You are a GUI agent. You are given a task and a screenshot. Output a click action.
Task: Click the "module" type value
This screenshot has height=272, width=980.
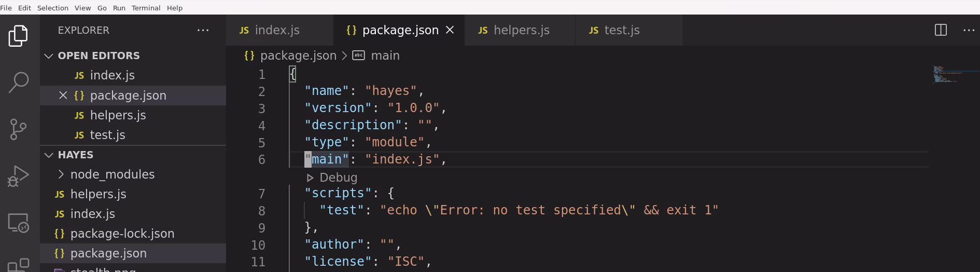(x=394, y=142)
